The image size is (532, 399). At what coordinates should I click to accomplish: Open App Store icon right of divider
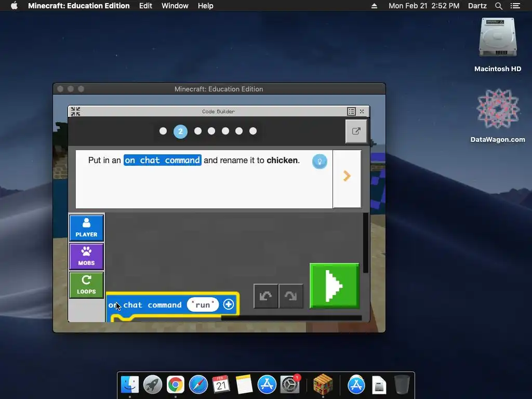point(356,385)
